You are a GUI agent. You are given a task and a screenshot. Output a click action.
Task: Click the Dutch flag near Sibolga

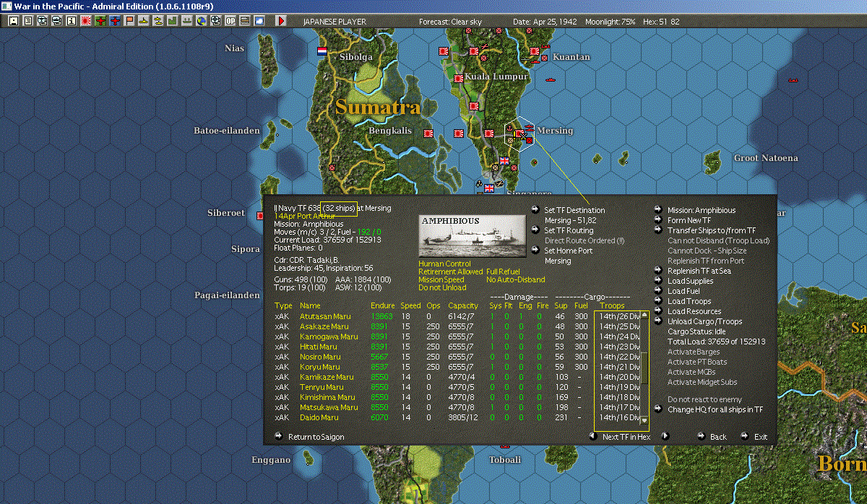click(322, 51)
